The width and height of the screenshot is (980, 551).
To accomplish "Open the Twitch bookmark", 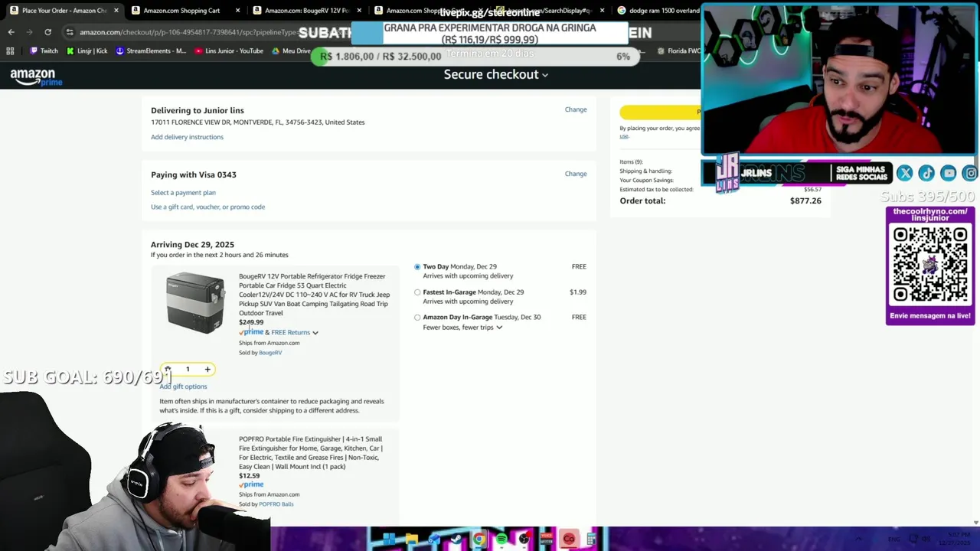I will [x=44, y=51].
